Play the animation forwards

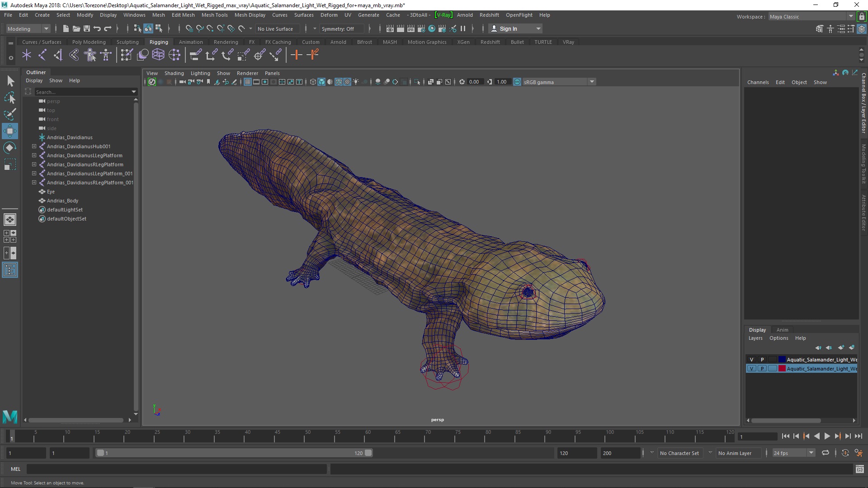tap(827, 436)
